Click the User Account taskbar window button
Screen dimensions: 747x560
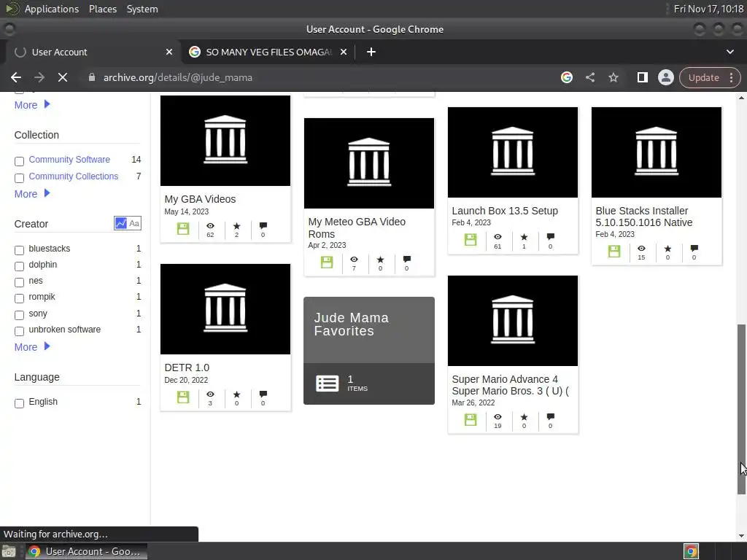[86, 551]
